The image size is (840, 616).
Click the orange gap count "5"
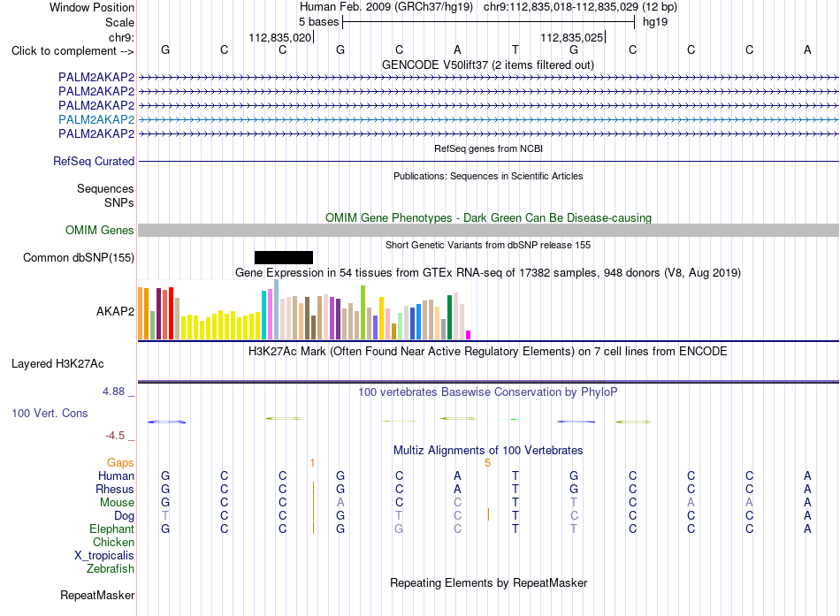pos(487,463)
